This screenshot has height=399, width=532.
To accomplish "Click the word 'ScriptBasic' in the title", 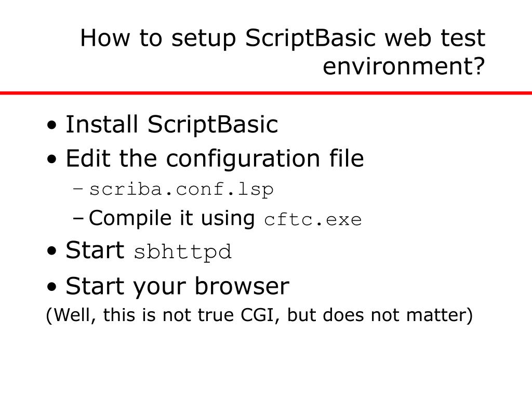I will [x=310, y=38].
